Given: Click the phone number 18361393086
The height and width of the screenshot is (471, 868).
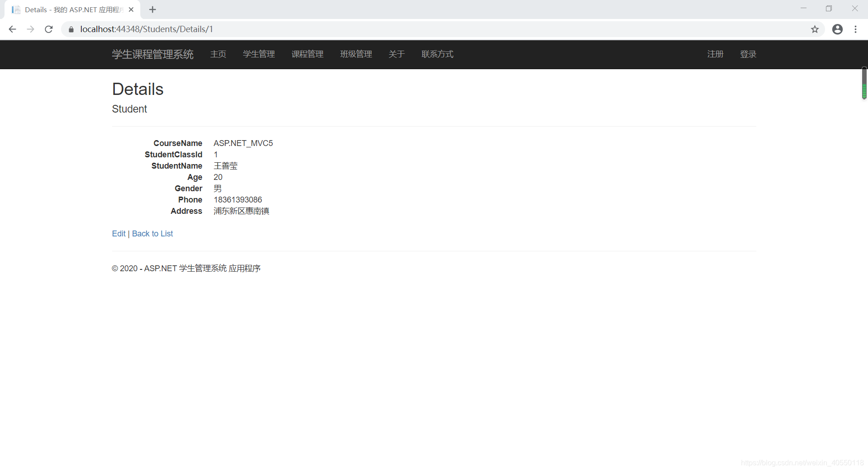Looking at the screenshot, I should coord(238,200).
